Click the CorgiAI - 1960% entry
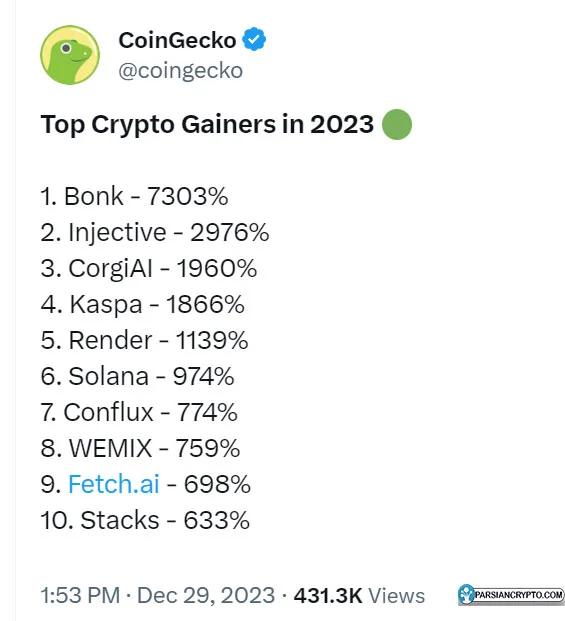The image size is (565, 621). (149, 268)
